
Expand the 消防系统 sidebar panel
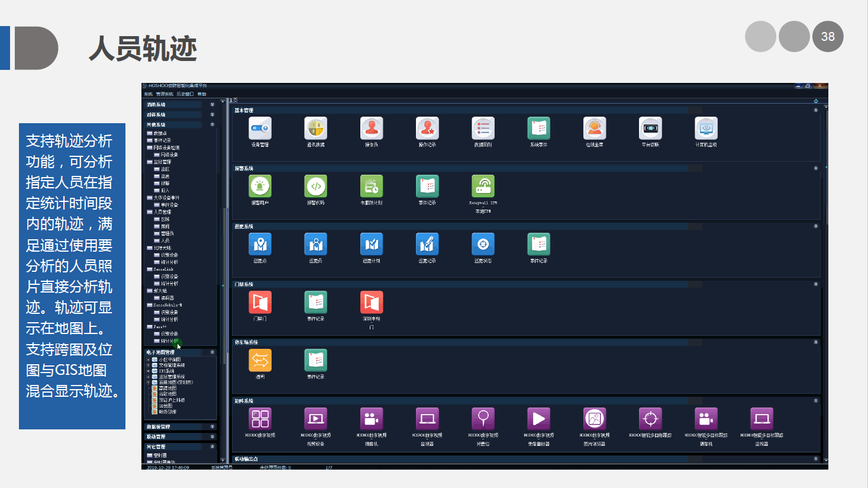(212, 105)
